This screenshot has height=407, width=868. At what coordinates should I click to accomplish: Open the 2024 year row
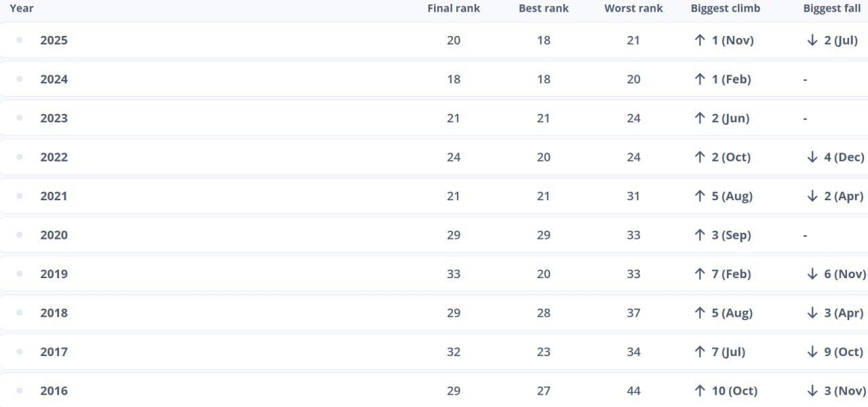coord(54,79)
